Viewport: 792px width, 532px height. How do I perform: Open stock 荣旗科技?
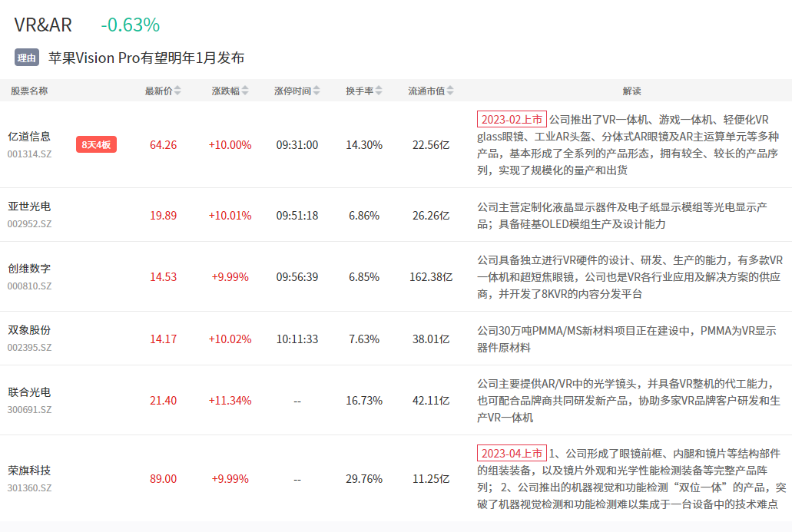(x=29, y=471)
